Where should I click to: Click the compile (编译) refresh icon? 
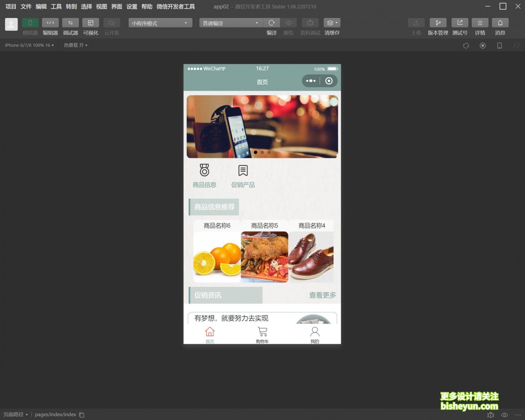[272, 23]
